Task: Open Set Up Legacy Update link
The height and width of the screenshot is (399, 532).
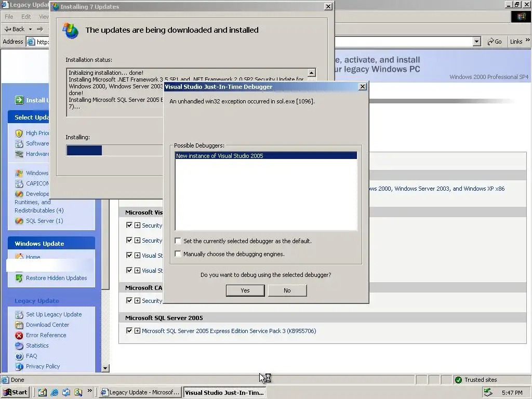Action: click(x=54, y=314)
